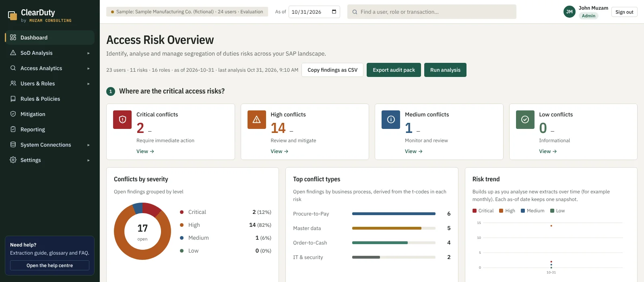This screenshot has width=644, height=282.
Task: Click the SoD Analysis warning triangle icon
Action: pyautogui.click(x=13, y=53)
